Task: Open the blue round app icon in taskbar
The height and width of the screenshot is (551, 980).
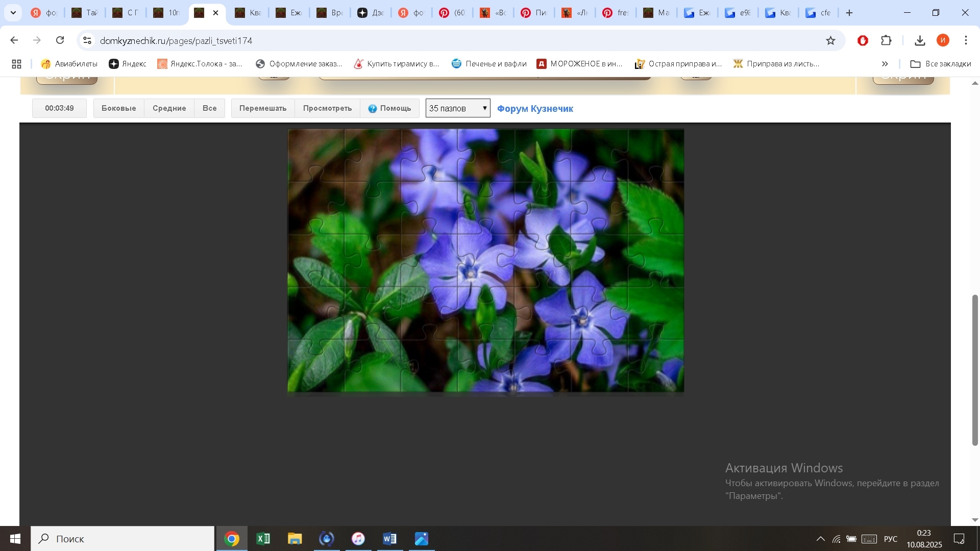Action: tap(327, 539)
